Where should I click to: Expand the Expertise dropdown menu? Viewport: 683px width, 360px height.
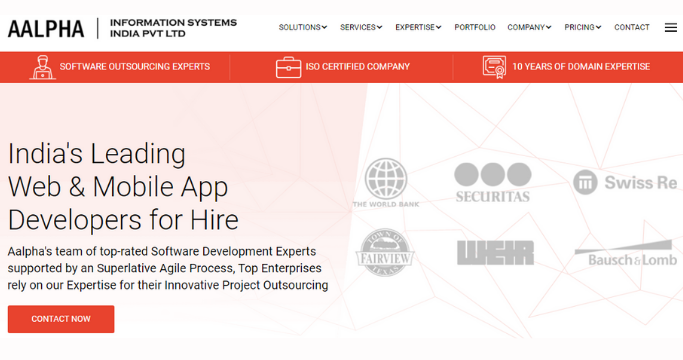click(x=418, y=27)
